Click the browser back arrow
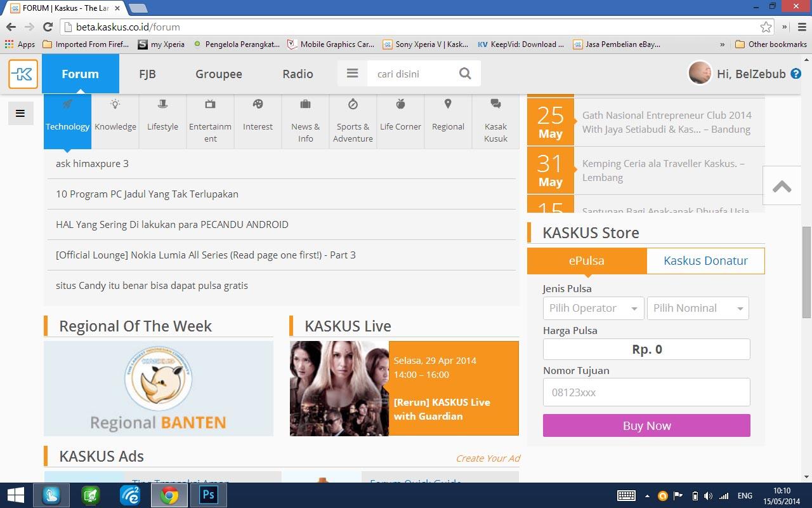Viewport: 812px width, 508px height. pos(11,27)
